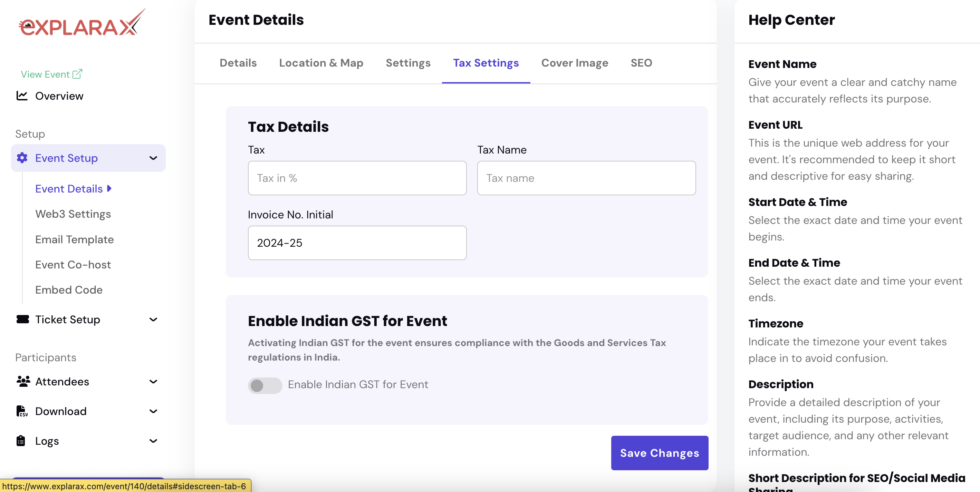
Task: Click the Overview chart icon
Action: [22, 96]
